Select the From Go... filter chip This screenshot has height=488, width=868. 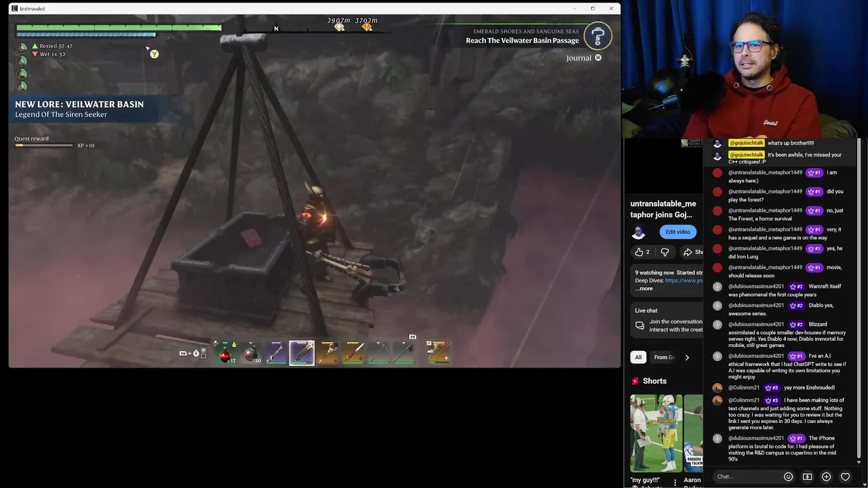tap(664, 357)
